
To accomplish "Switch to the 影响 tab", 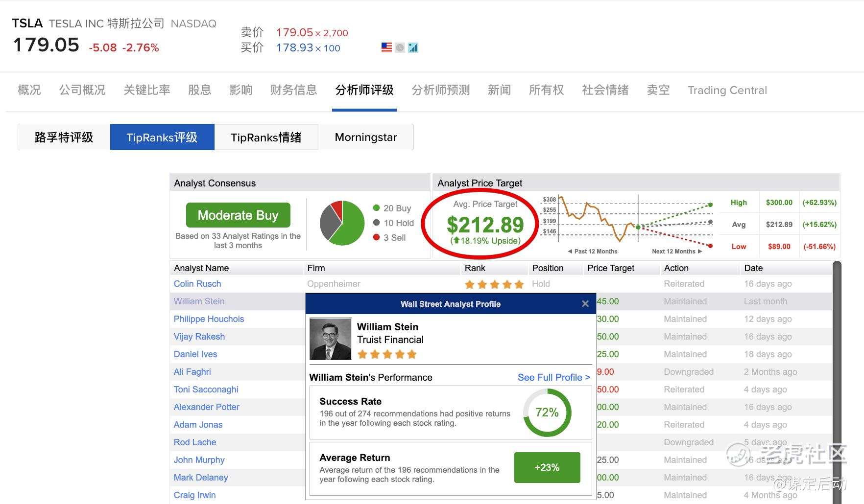I will 241,90.
